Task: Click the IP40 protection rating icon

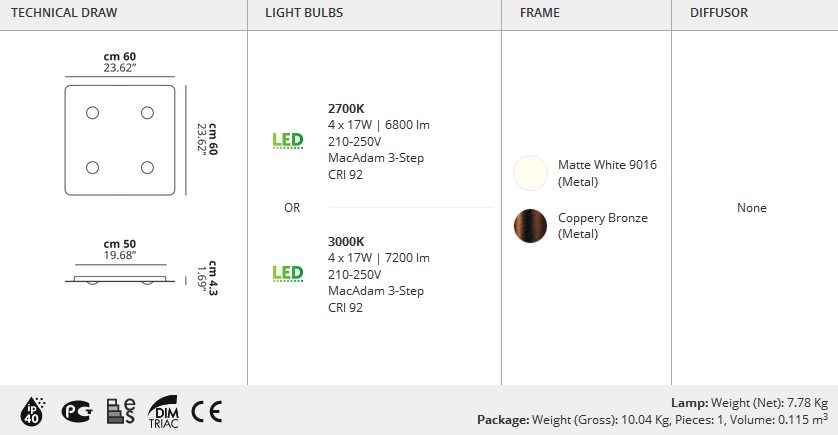Action: point(33,411)
